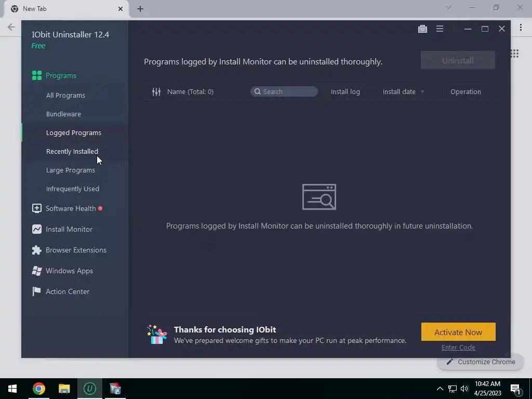Open Chrome's tab search chevron
The image size is (532, 399).
click(448, 7)
